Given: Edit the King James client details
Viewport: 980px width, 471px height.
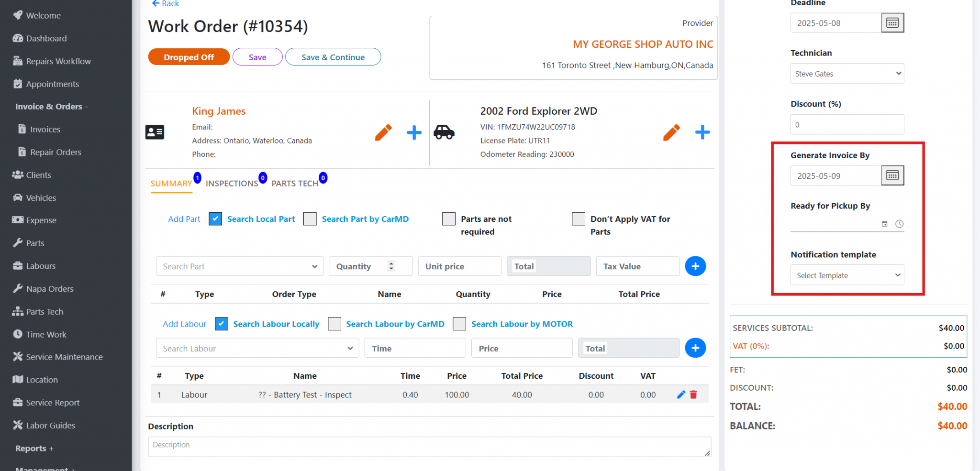Looking at the screenshot, I should pyautogui.click(x=383, y=132).
